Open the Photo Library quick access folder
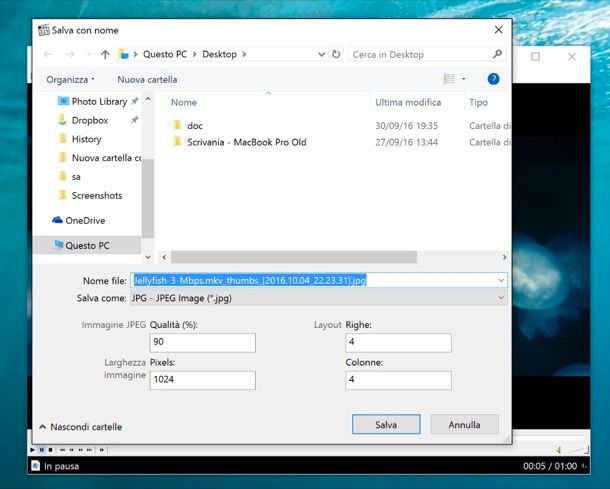Image resolution: width=610 pixels, height=489 pixels. pyautogui.click(x=98, y=101)
